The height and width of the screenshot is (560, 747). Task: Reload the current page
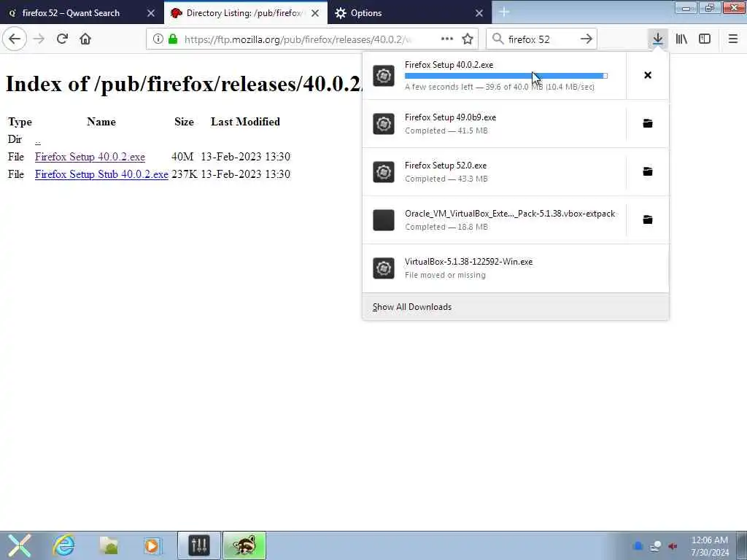(x=62, y=39)
